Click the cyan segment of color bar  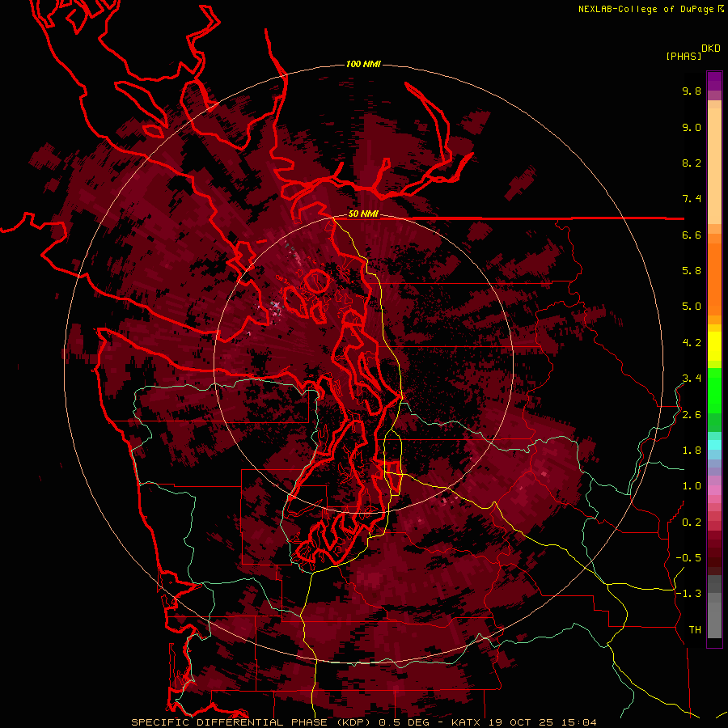714,445
